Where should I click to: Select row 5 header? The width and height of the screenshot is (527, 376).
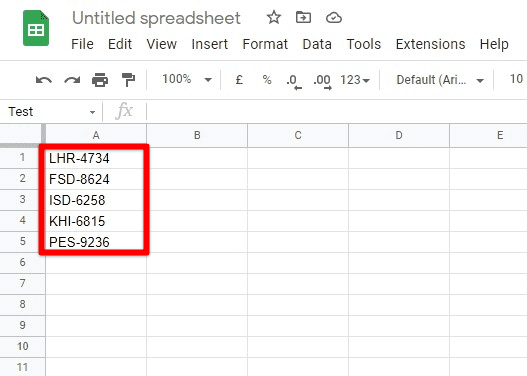pyautogui.click(x=22, y=242)
